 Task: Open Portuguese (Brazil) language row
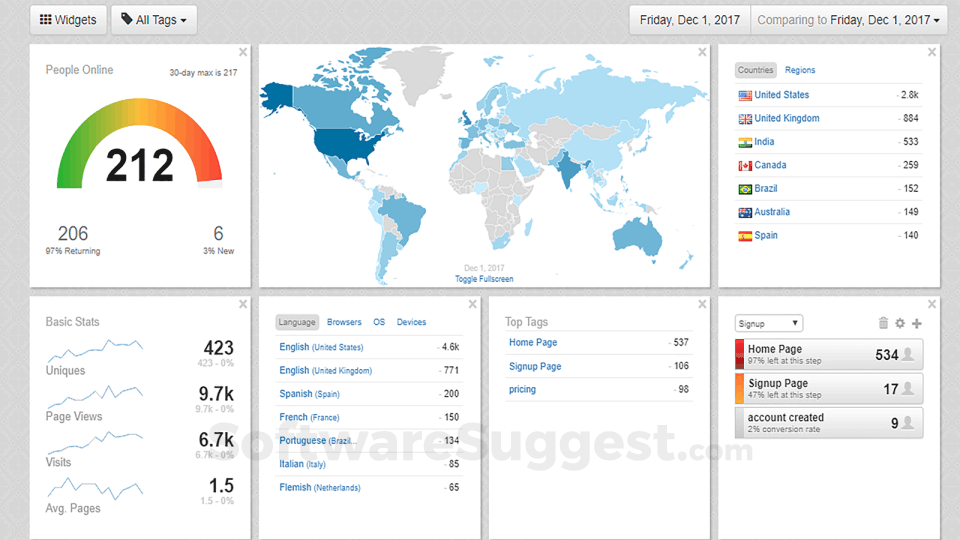(369, 440)
